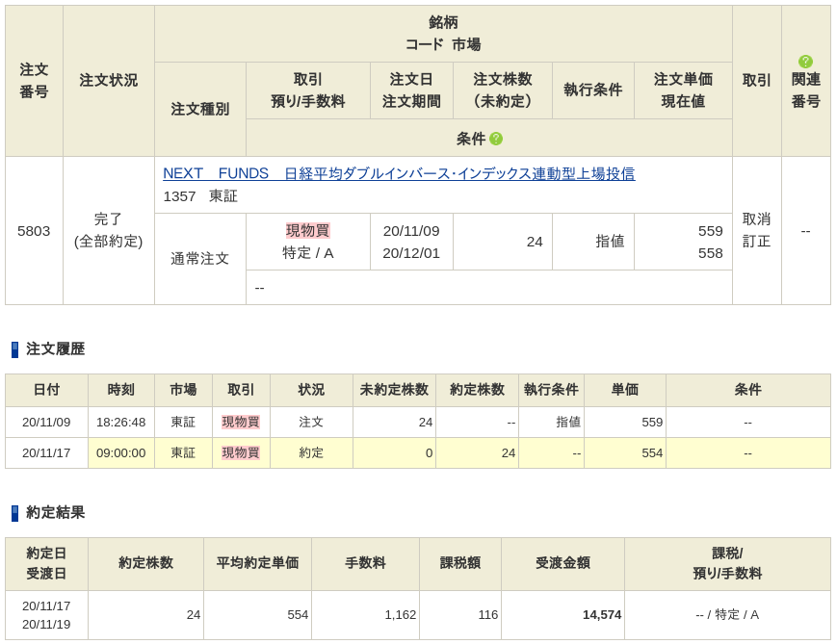The image size is (837, 644).
Task: Click the executed price 554 in the order history
Action: point(652,453)
